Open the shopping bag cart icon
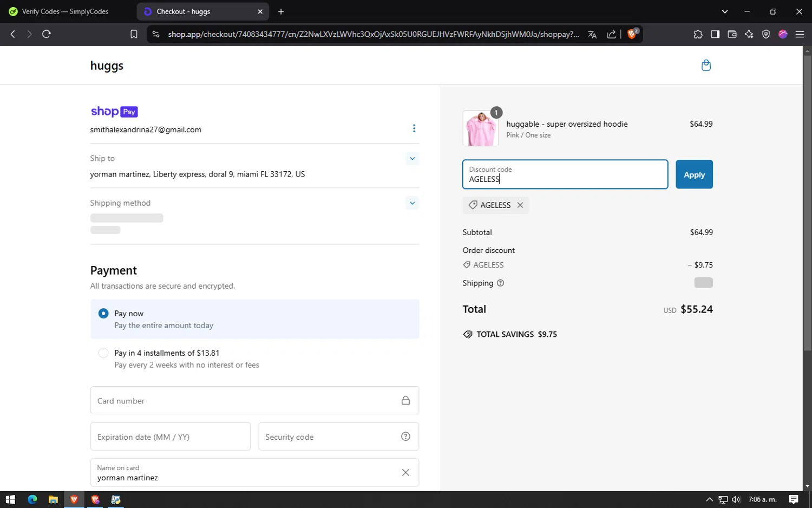The height and width of the screenshot is (508, 812). click(x=706, y=66)
